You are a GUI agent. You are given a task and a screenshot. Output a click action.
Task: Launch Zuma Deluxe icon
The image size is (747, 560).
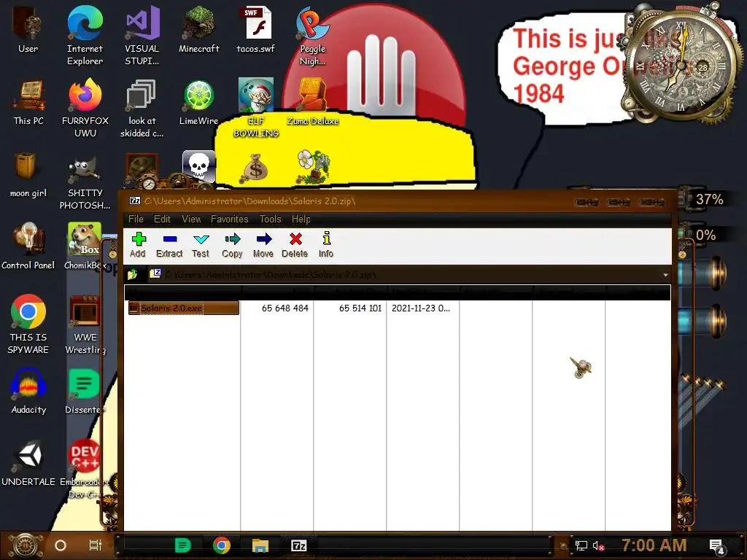[312, 102]
